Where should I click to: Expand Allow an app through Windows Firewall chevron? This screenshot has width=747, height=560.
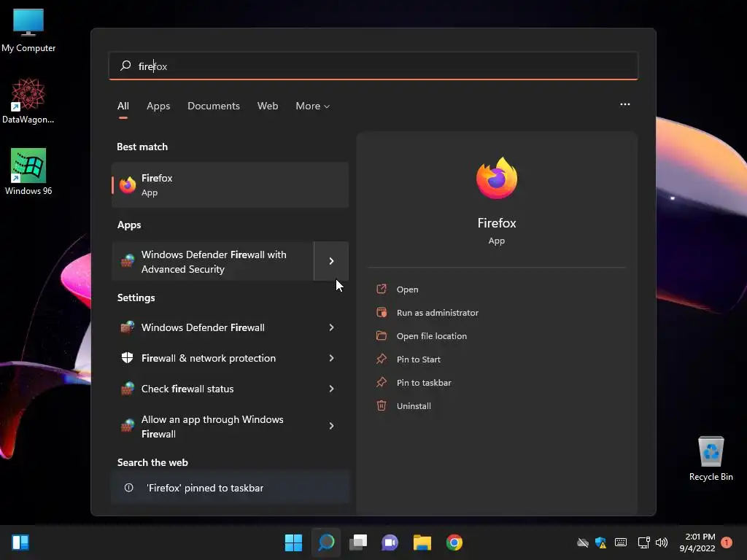(332, 426)
